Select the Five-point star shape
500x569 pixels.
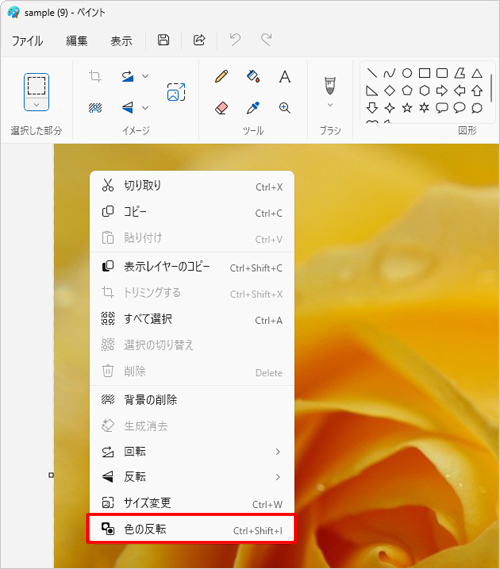pyautogui.click(x=407, y=108)
